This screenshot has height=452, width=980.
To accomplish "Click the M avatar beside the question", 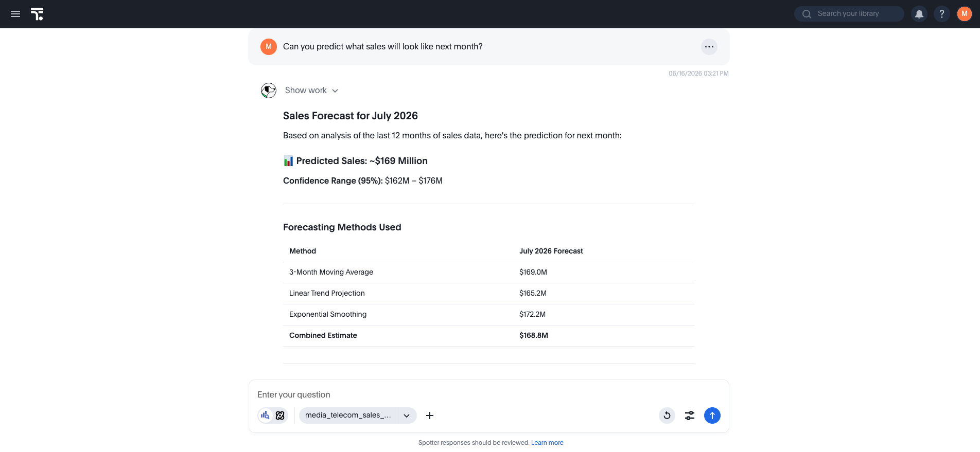I will [269, 47].
